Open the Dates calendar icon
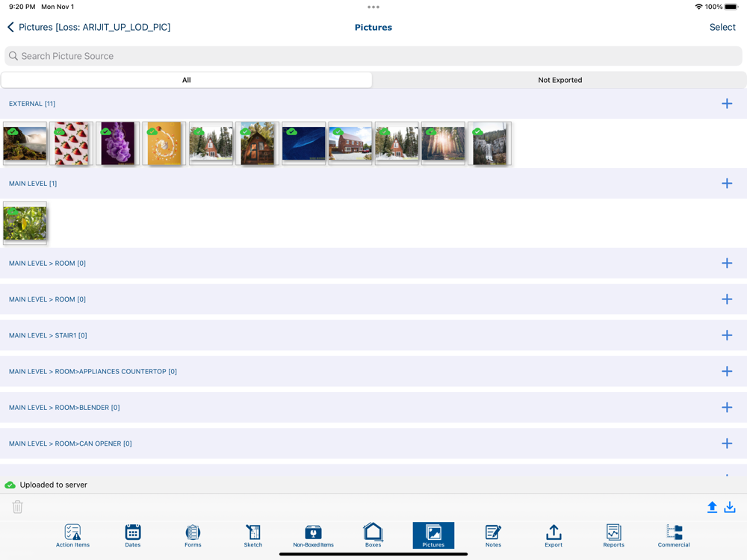747x560 pixels. [x=132, y=535]
